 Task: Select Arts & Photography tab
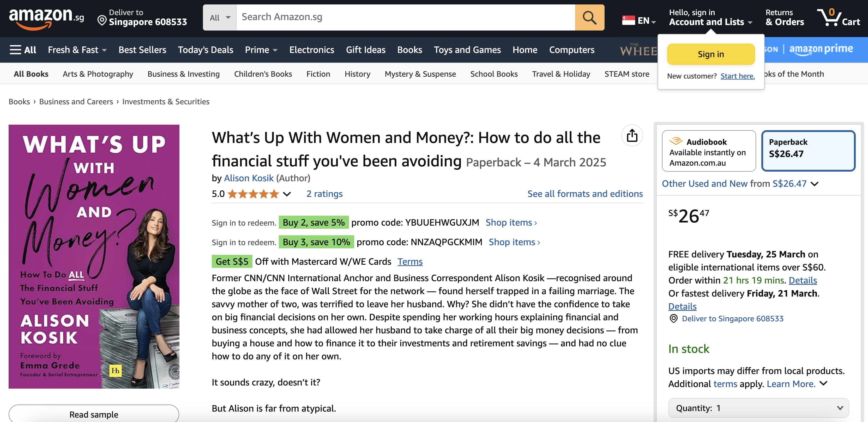pyautogui.click(x=98, y=74)
